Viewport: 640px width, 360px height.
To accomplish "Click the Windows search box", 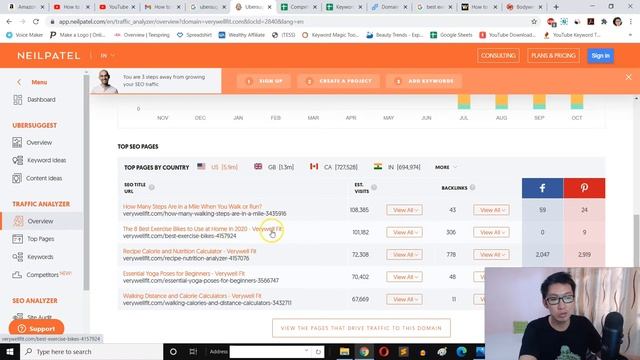I will [x=91, y=351].
